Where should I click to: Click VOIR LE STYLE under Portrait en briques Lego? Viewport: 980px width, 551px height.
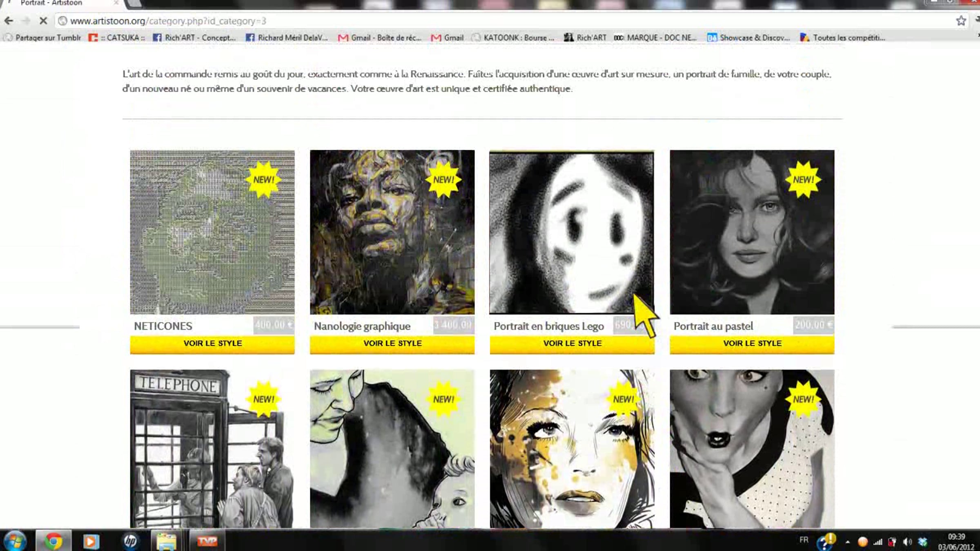(572, 344)
